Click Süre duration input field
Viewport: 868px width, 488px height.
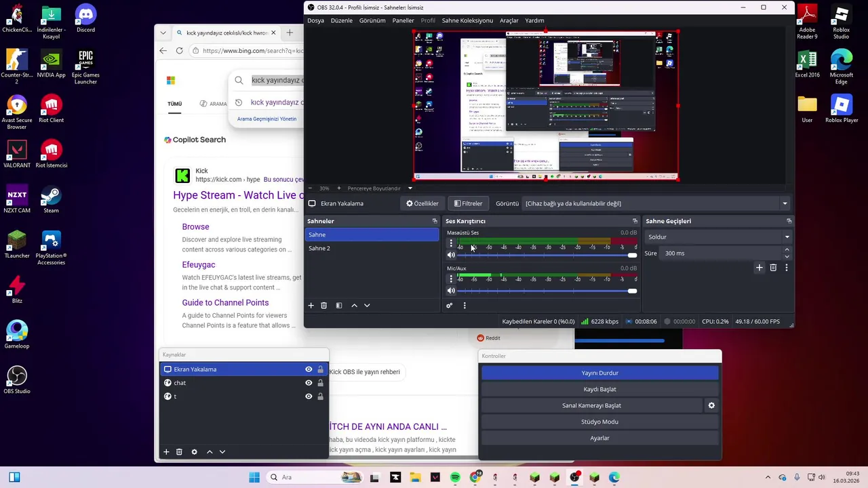tap(720, 253)
